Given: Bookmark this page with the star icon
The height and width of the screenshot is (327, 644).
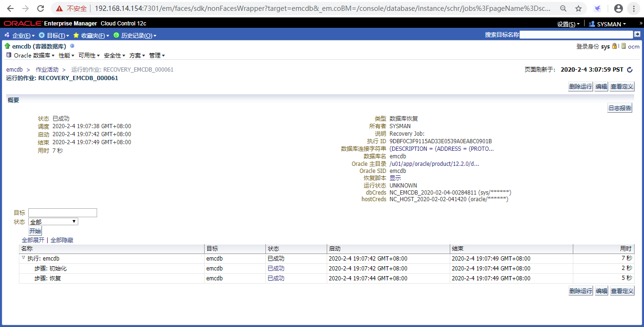Looking at the screenshot, I should 578,8.
